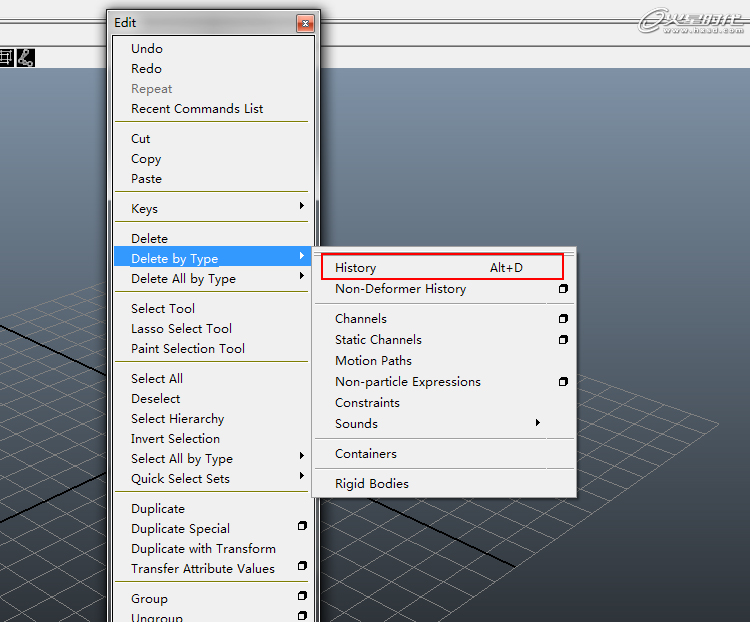Open Non-particle Expressions option box
Viewport: 750px width, 622px height.
[x=563, y=381]
